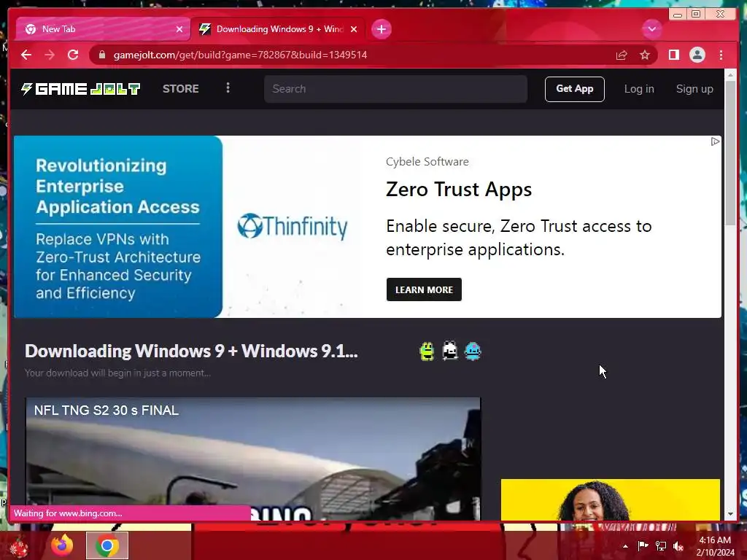747x560 pixels.
Task: Click the muted volume tray icon
Action: point(678,546)
